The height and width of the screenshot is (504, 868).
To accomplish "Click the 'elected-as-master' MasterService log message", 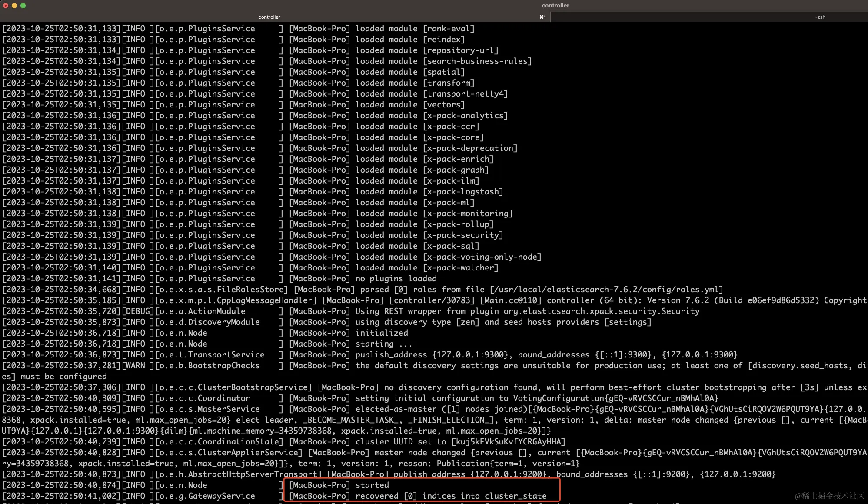I will [x=396, y=409].
